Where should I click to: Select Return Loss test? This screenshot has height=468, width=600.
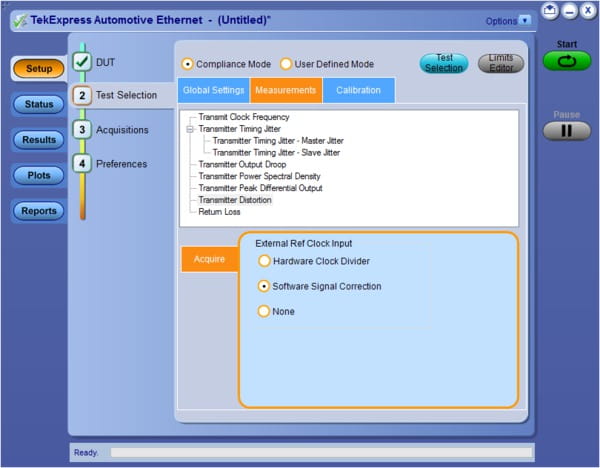click(219, 212)
